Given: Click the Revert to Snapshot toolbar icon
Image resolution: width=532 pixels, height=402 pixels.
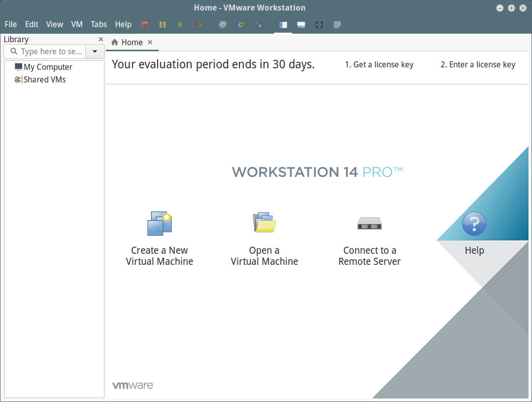Looking at the screenshot, I should (241, 25).
